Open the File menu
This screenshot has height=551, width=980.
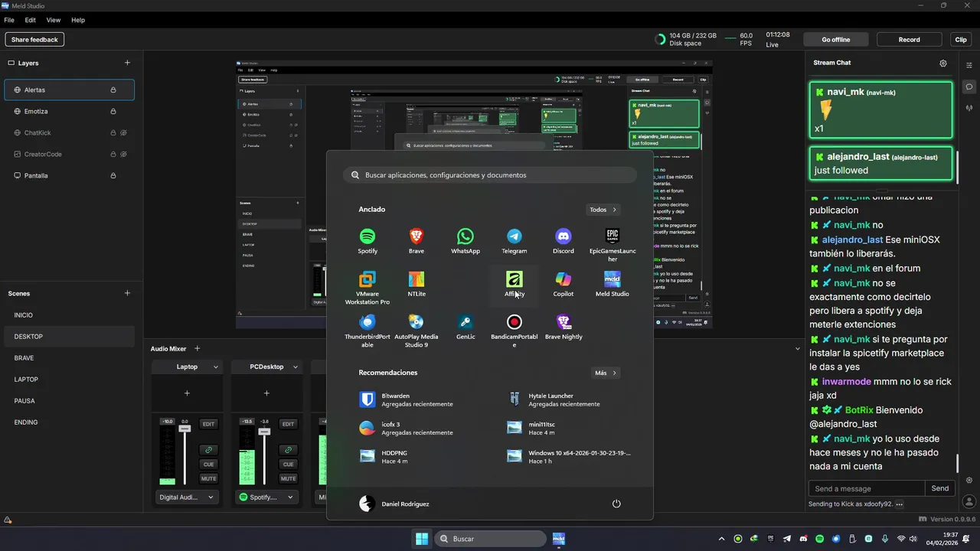coord(9,20)
